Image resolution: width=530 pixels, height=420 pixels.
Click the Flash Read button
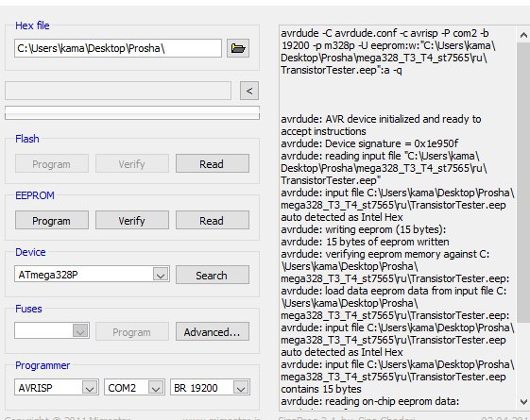tap(213, 163)
